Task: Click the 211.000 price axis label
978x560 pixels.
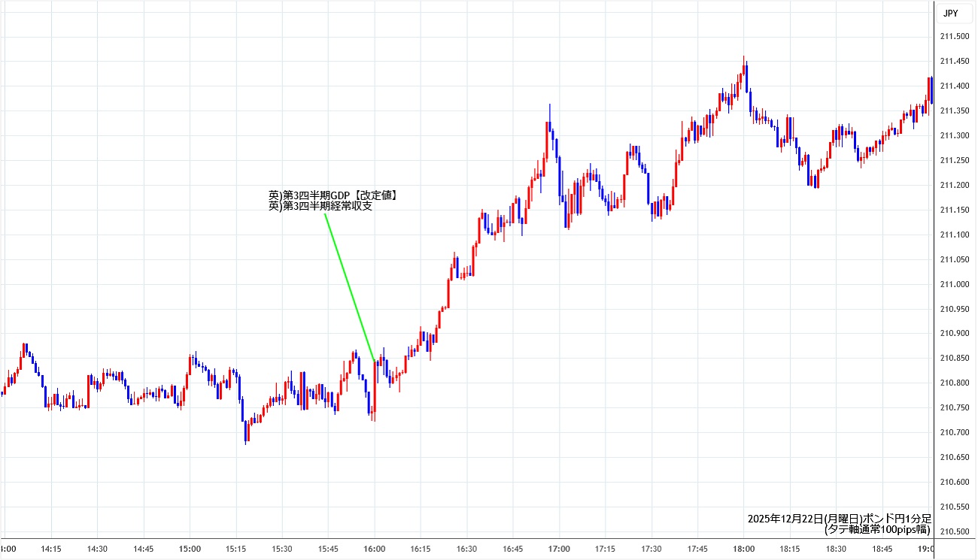Action: click(955, 284)
